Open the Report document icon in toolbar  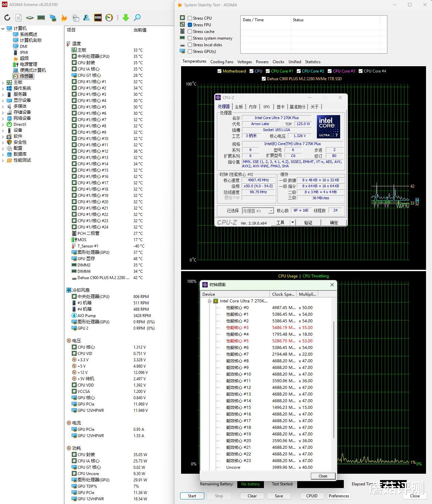pos(19,18)
